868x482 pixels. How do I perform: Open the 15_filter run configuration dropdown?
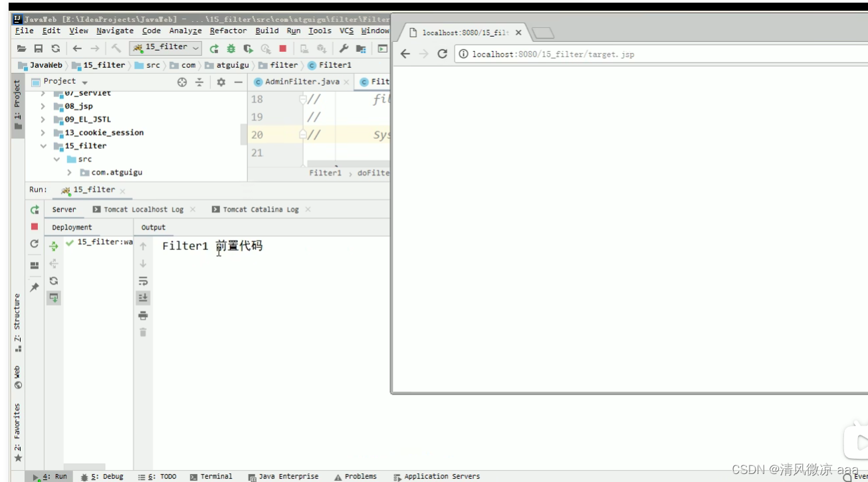coord(166,48)
